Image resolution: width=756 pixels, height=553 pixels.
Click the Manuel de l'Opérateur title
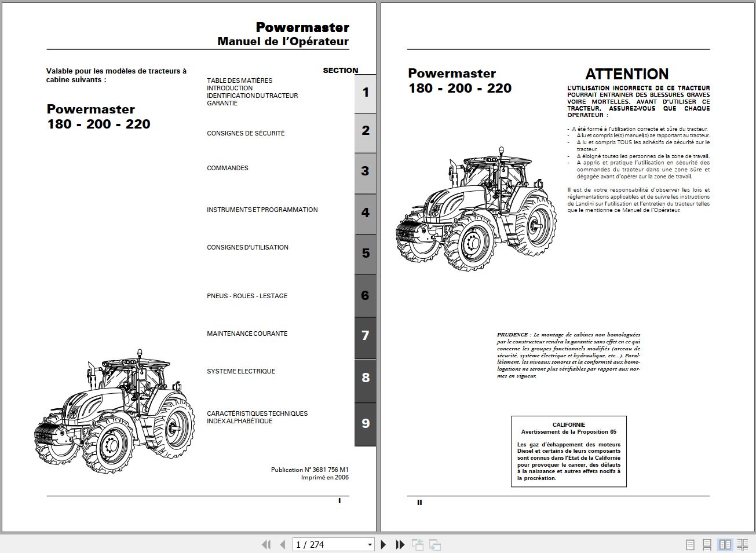(x=283, y=42)
